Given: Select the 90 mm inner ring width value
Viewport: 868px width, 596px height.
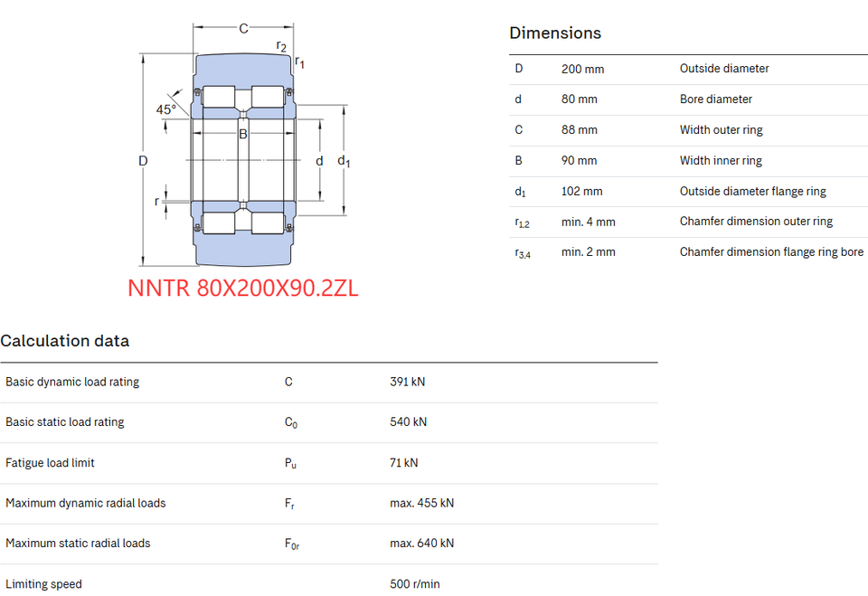Looking at the screenshot, I should (x=579, y=161).
